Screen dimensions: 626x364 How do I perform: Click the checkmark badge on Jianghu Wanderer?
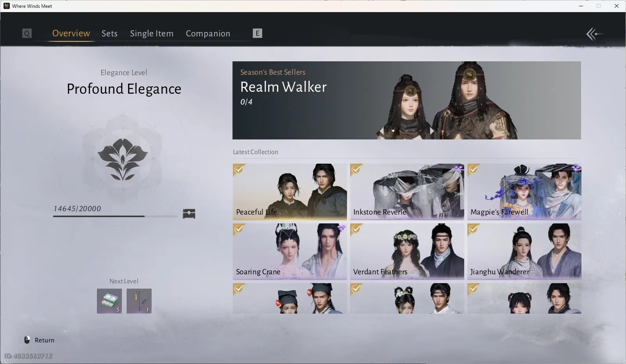474,229
